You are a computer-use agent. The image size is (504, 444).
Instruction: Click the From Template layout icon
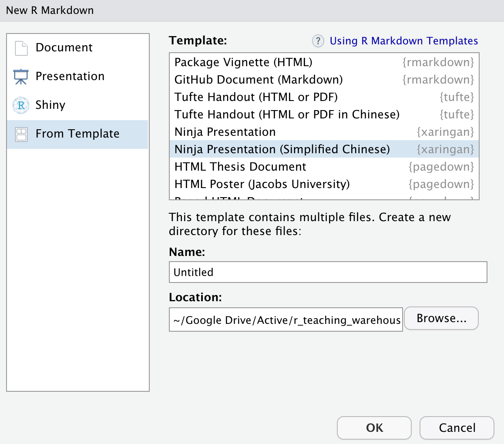(21, 134)
